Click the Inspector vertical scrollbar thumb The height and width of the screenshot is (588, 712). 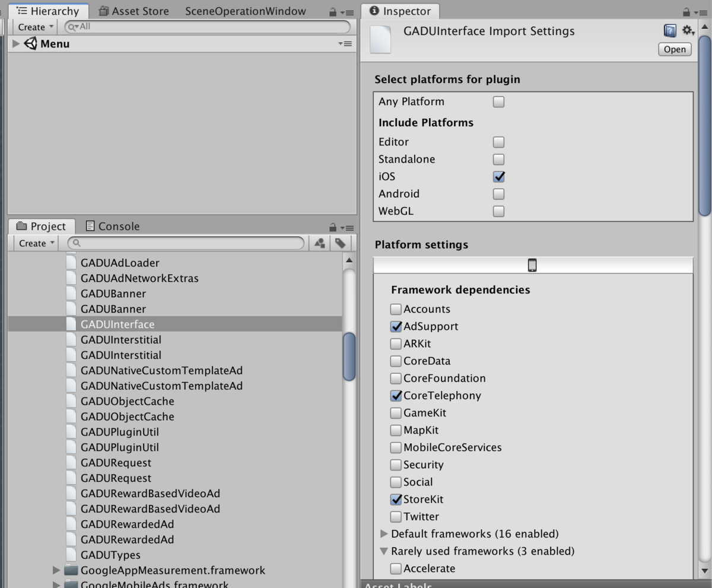704,126
